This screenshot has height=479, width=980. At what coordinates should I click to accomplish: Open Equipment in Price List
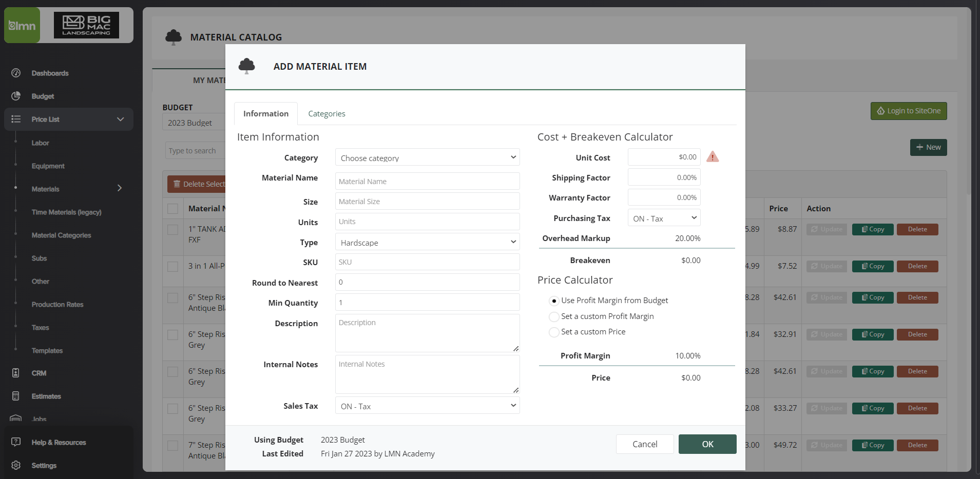point(48,166)
